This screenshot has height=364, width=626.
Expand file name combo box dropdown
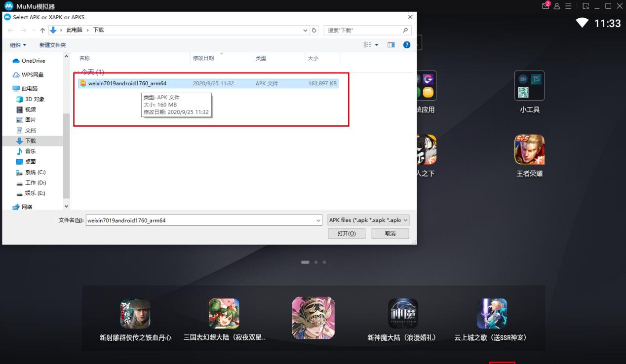tap(318, 220)
